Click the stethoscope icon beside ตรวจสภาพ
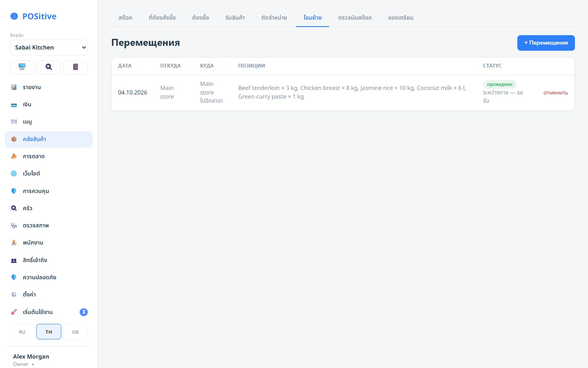The width and height of the screenshot is (588, 368). pyautogui.click(x=14, y=225)
